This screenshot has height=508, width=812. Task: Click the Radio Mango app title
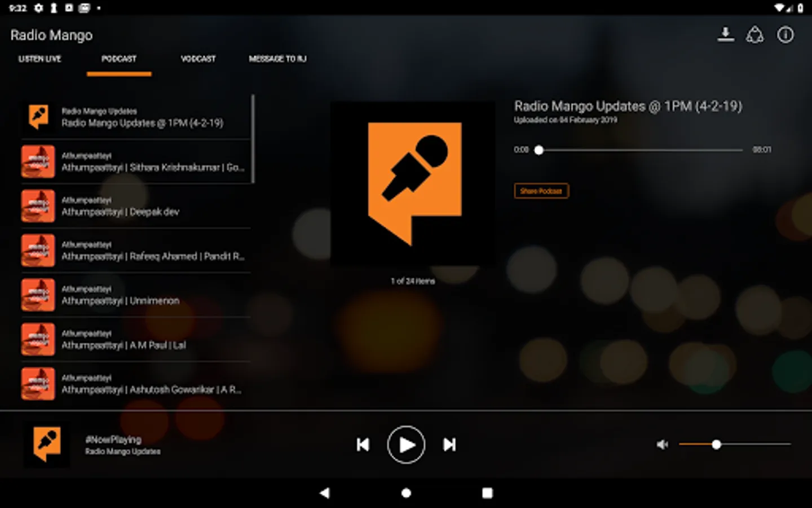(51, 35)
